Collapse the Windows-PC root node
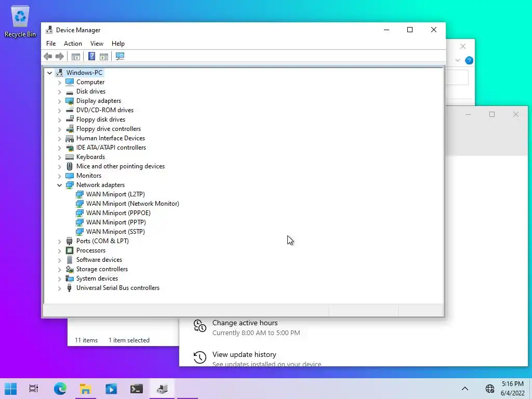 (x=49, y=73)
